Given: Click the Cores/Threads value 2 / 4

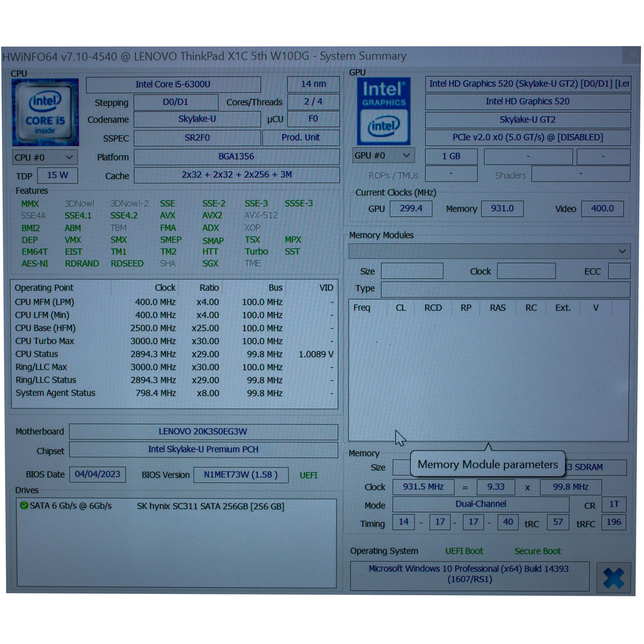Looking at the screenshot, I should (x=313, y=102).
